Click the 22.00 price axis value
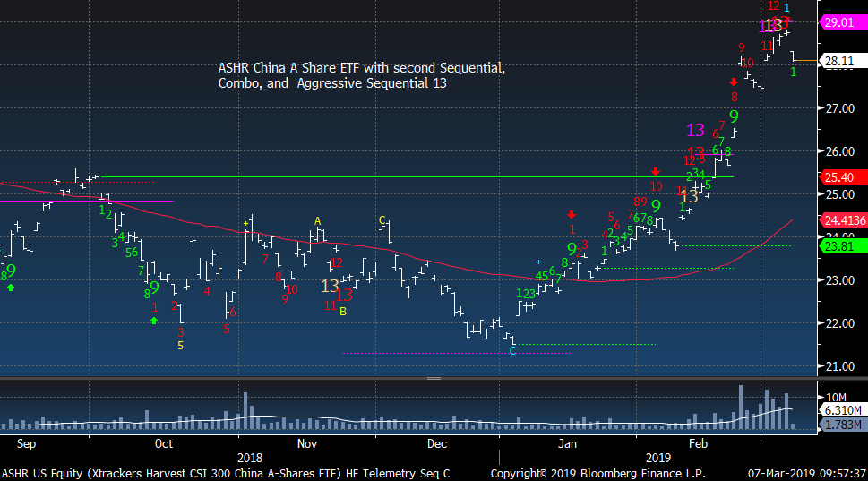 [x=840, y=323]
